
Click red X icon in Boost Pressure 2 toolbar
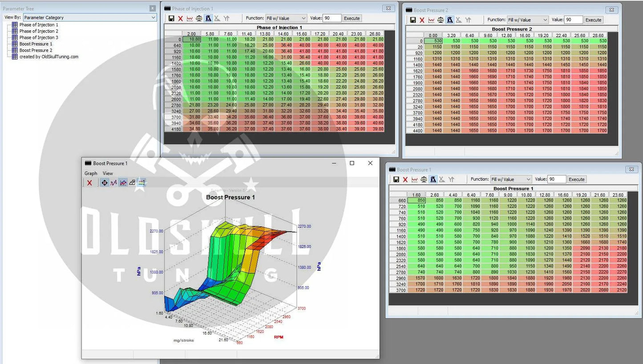click(x=422, y=20)
